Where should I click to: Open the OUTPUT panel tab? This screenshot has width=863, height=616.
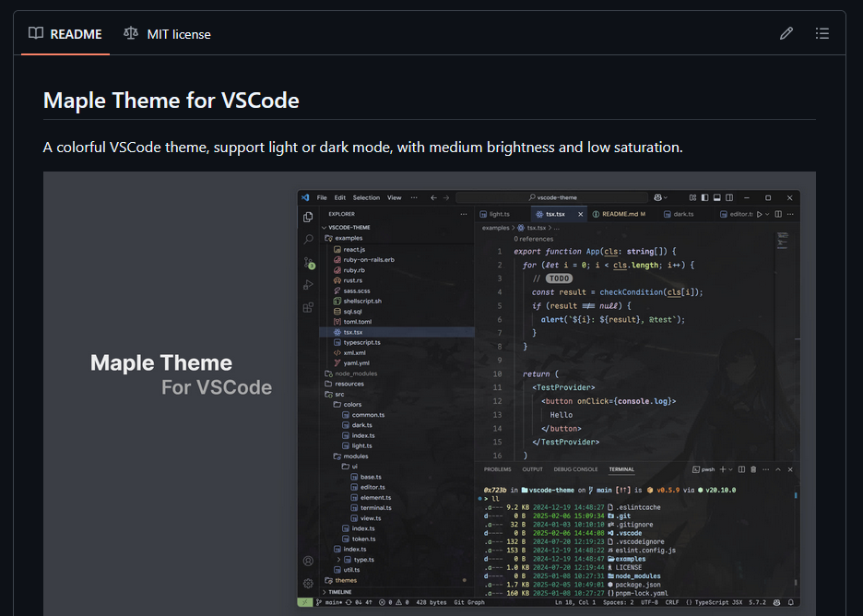(x=532, y=469)
